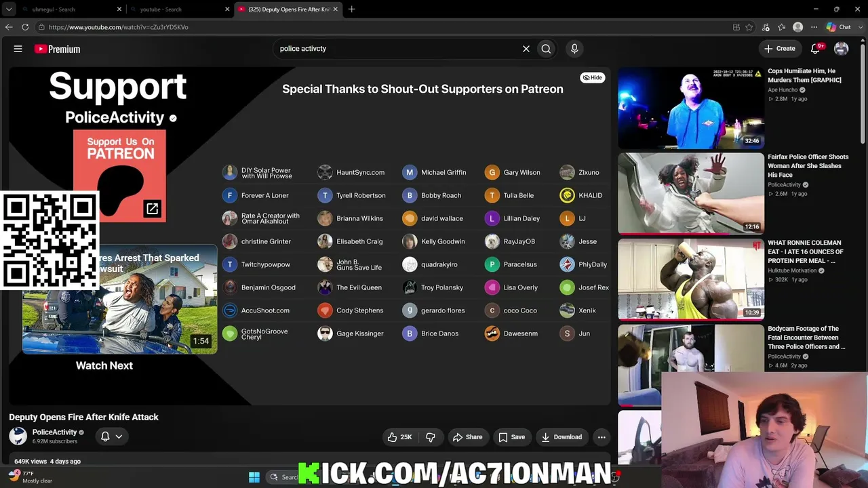Save the video to a playlist
868x488 pixels.
[512, 437]
